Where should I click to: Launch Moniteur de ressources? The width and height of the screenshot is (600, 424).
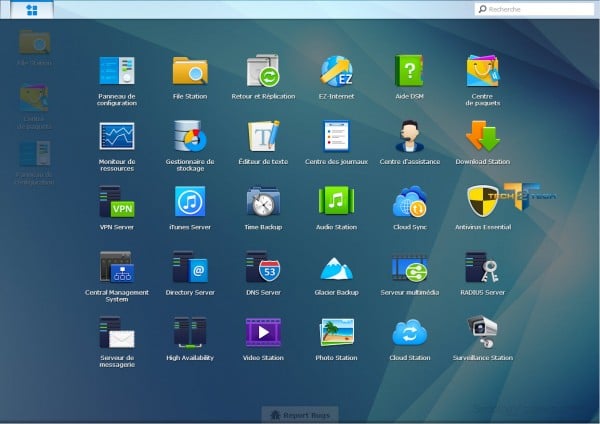point(117,136)
